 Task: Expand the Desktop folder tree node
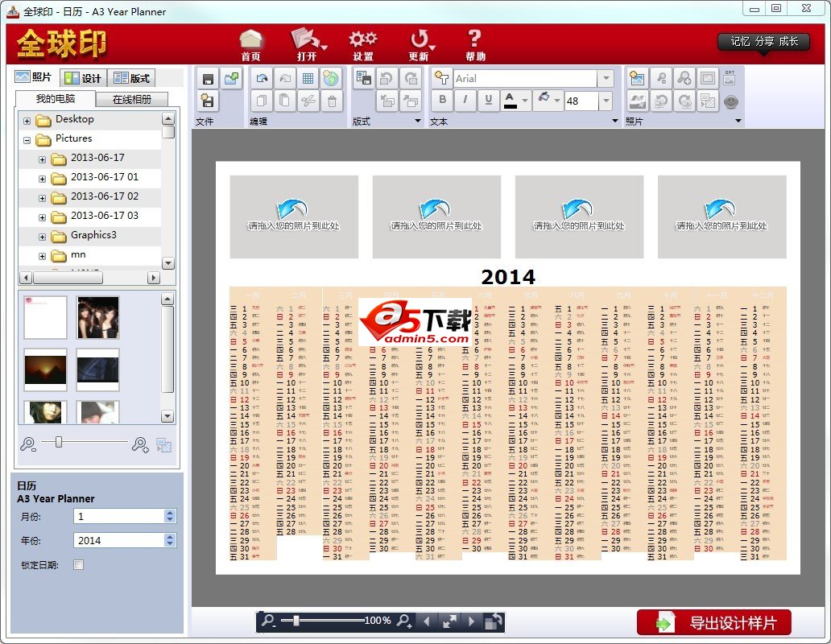tap(27, 122)
